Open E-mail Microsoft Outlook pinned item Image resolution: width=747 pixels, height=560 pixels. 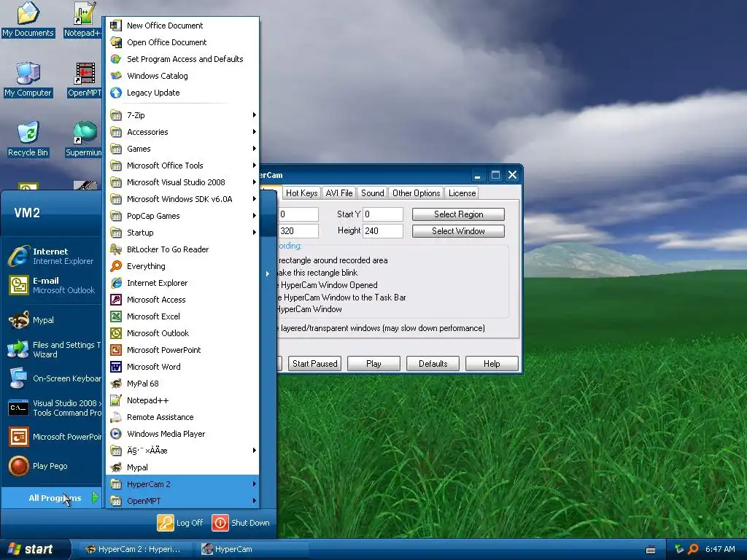point(52,285)
